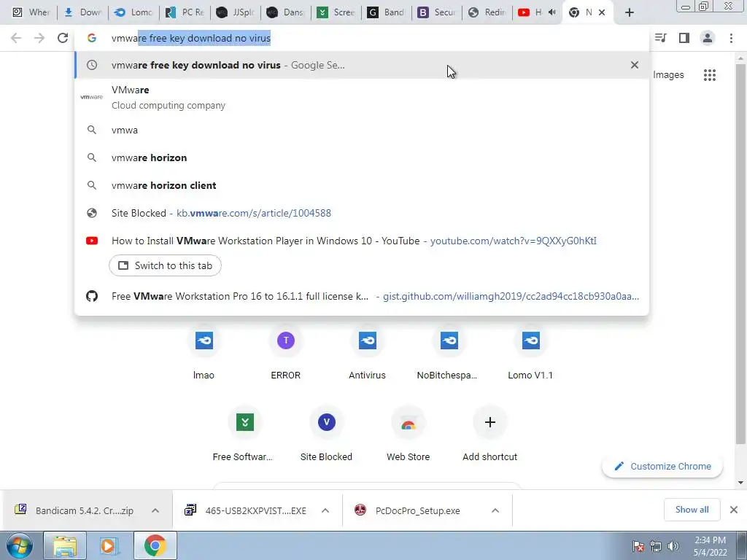Screen dimensions: 747x560
Task: Switch to the 'Wher' tab
Action: click(x=31, y=12)
